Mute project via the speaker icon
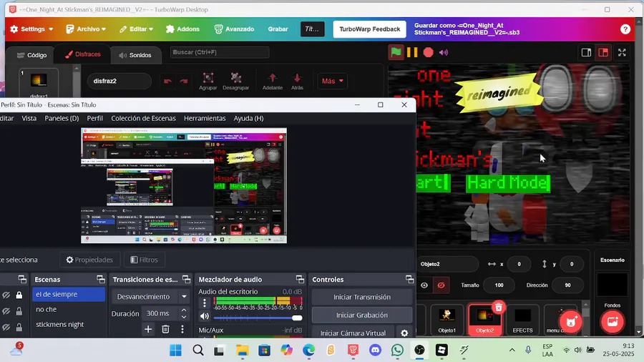 click(x=444, y=52)
